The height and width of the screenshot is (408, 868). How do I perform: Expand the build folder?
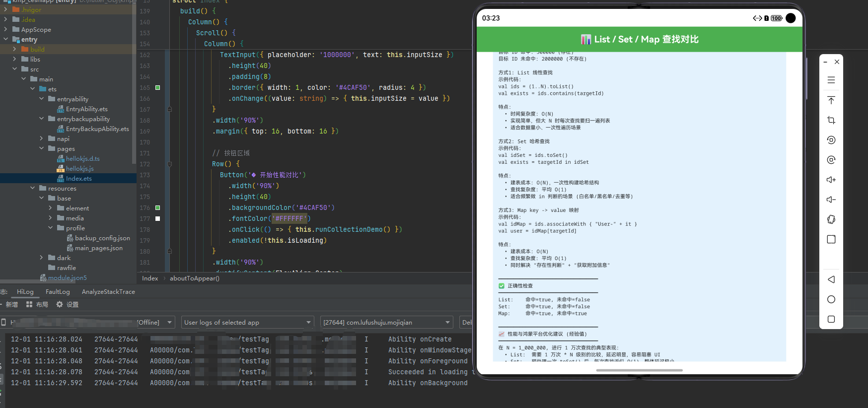14,49
